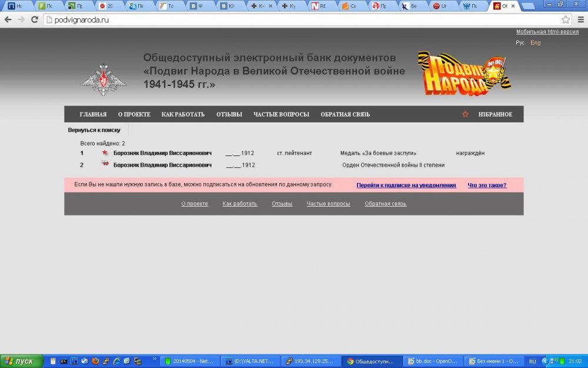Open the ОТЗЫВЫ menu item

(x=229, y=115)
